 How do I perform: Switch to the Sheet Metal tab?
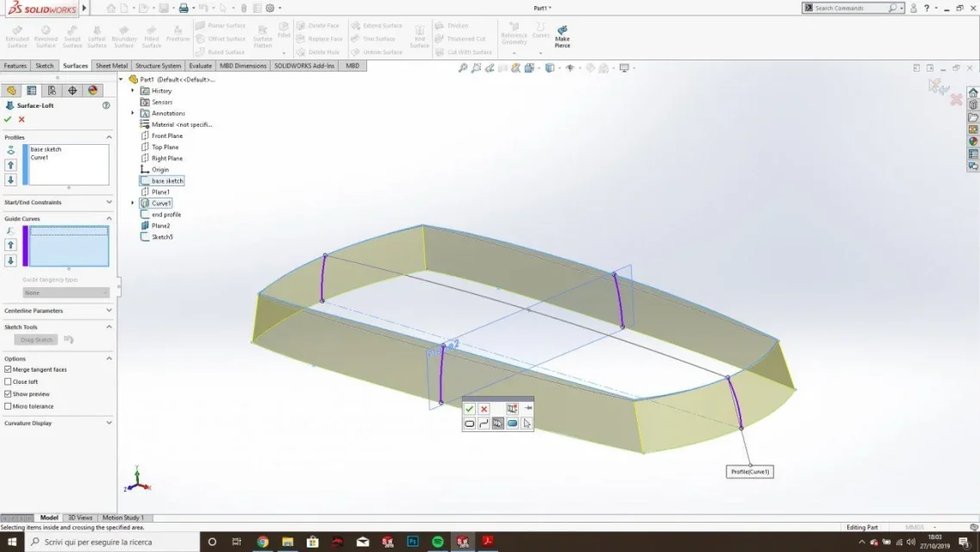tap(111, 66)
